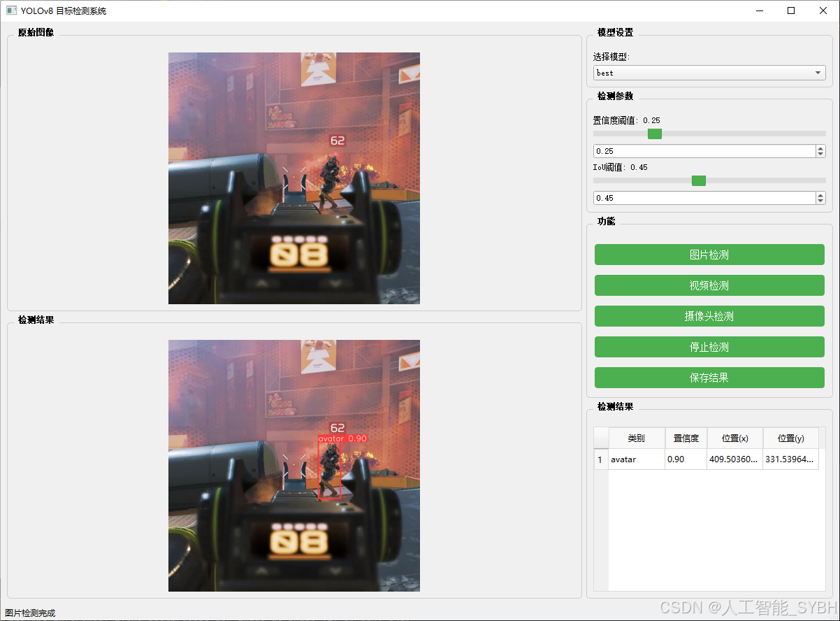Click the original image preview under 原始图像
This screenshot has width=840, height=621.
(294, 178)
